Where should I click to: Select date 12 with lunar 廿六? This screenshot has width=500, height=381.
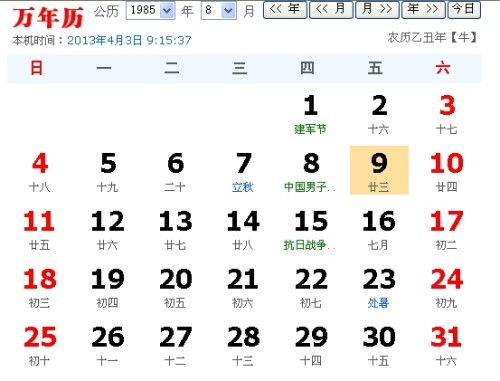pyautogui.click(x=108, y=230)
